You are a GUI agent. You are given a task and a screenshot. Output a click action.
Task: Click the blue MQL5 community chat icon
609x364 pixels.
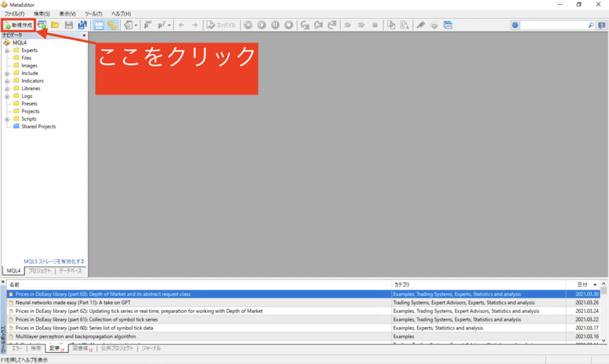602,25
